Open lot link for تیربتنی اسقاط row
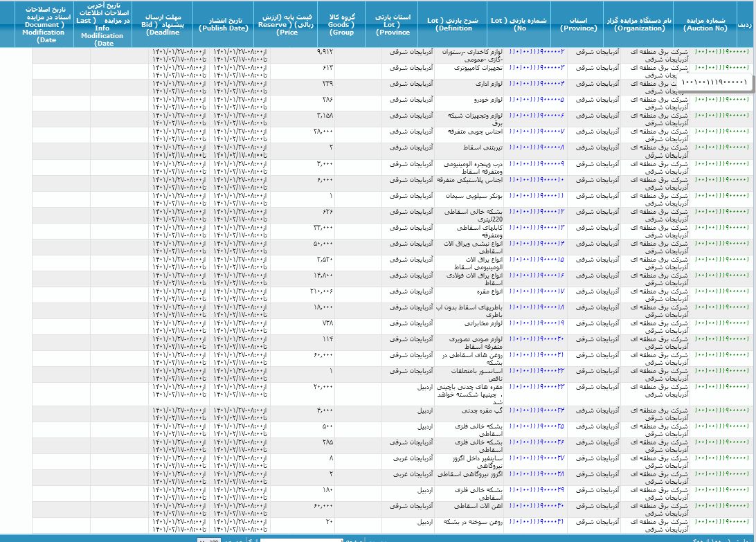 tap(537, 147)
